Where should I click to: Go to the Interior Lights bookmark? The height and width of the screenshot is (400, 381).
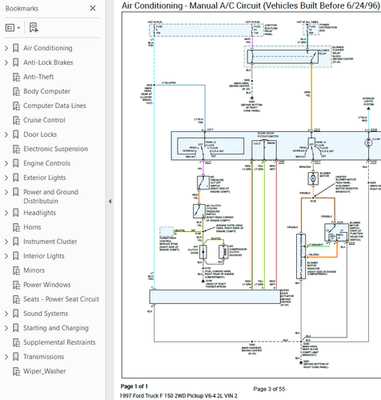pyautogui.click(x=44, y=256)
